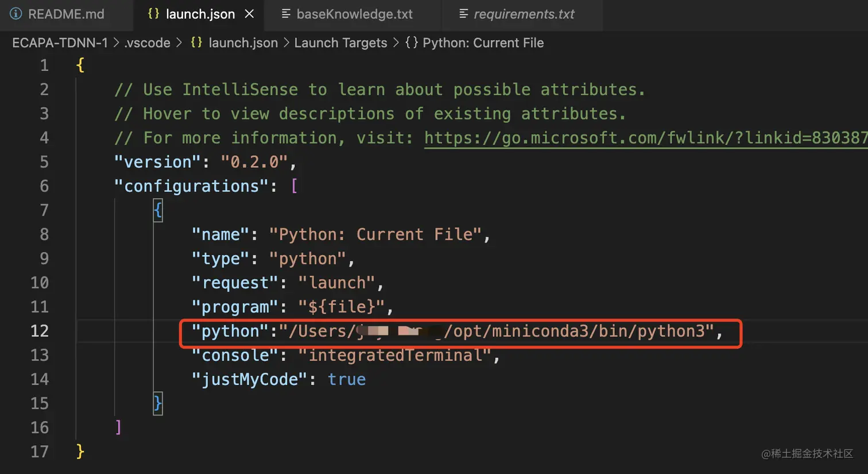Click the launch.json braces tab icon
Screen dimensions: 868x474
click(x=153, y=14)
